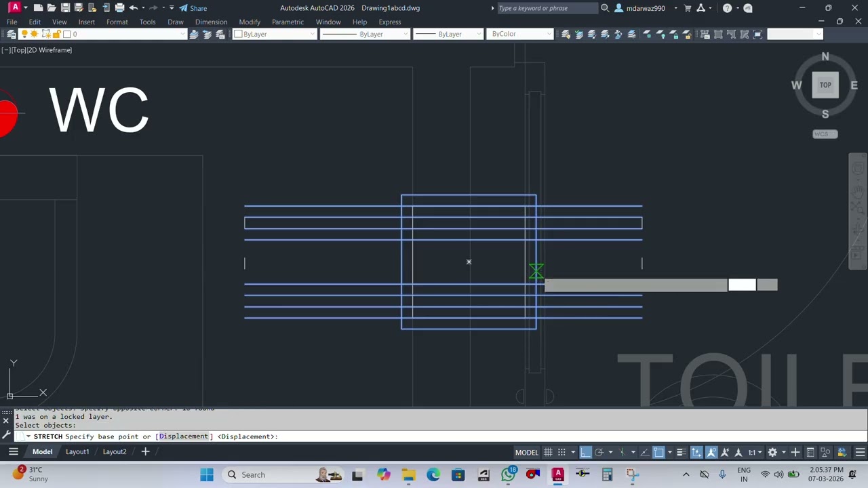
Task: Close the command line with X
Action: click(5, 421)
